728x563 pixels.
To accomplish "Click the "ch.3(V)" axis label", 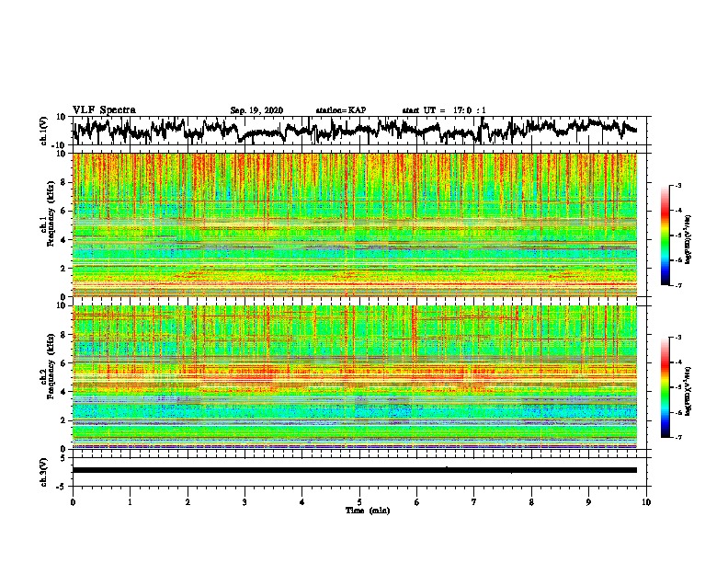I will [x=44, y=472].
